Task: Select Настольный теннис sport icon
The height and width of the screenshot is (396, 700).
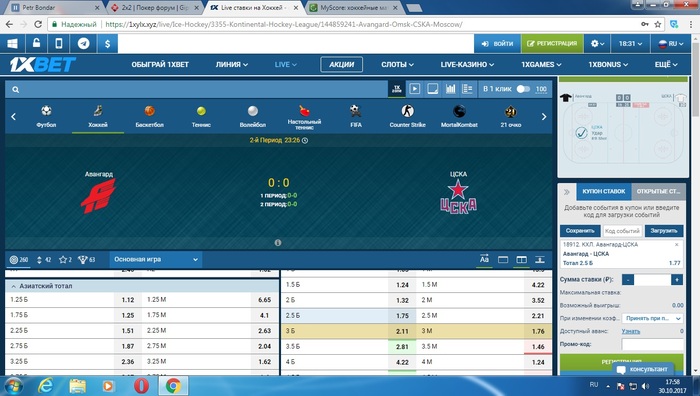Action: point(304,117)
